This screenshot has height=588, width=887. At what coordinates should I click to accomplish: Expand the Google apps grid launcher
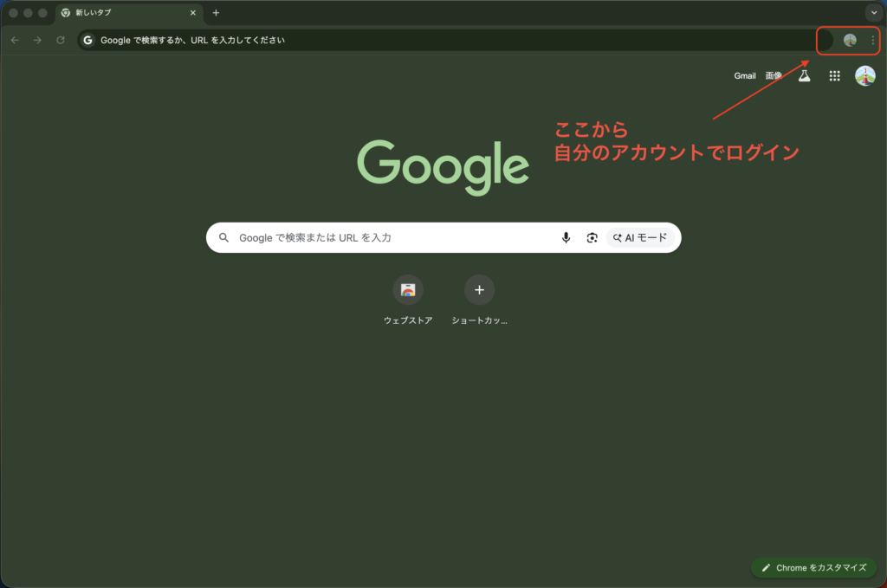pos(834,76)
